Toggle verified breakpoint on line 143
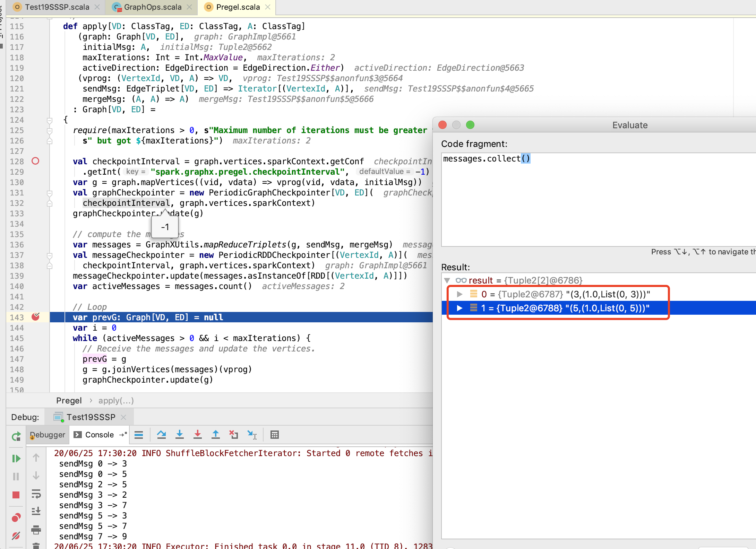The width and height of the screenshot is (756, 549). [x=35, y=317]
